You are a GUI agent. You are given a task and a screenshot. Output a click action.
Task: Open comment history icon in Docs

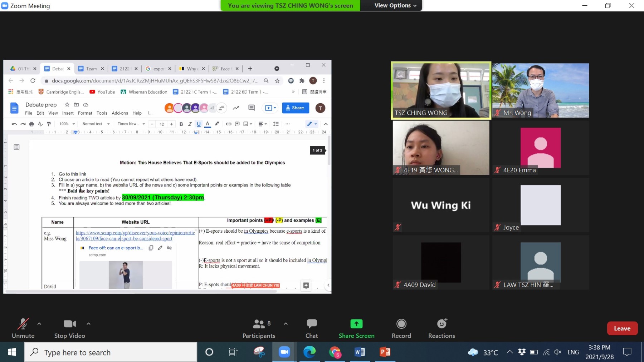pos(252,108)
